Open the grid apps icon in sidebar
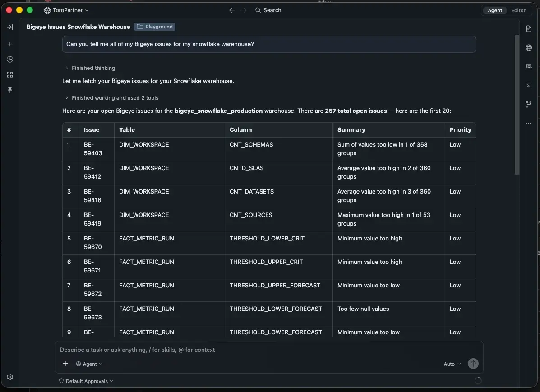 coord(10,75)
